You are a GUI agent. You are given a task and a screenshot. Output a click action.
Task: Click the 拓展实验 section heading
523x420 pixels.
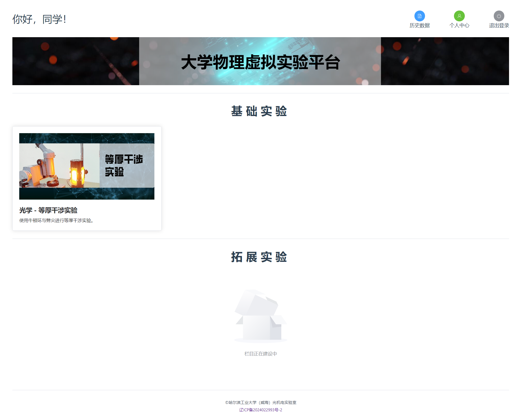[259, 257]
